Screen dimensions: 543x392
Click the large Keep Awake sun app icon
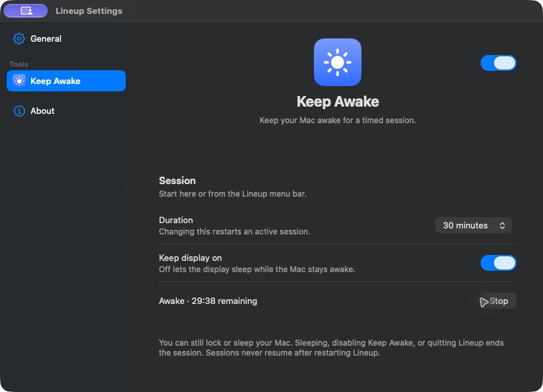click(x=338, y=62)
